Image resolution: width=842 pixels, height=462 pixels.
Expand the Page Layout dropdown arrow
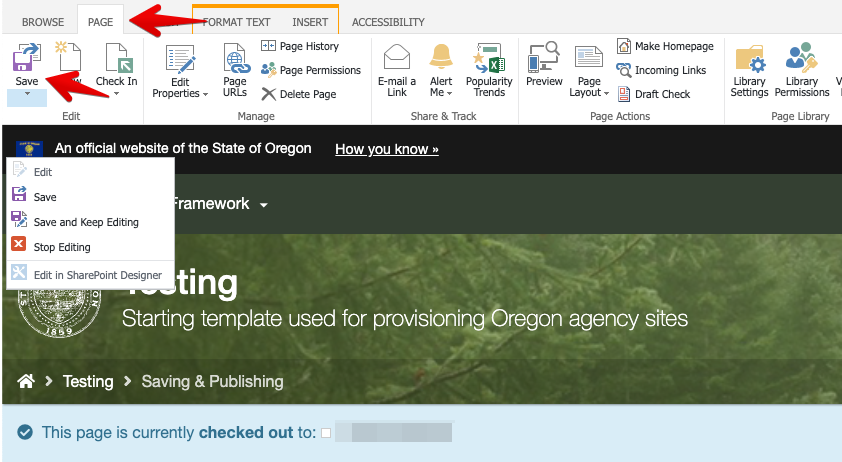(x=607, y=93)
